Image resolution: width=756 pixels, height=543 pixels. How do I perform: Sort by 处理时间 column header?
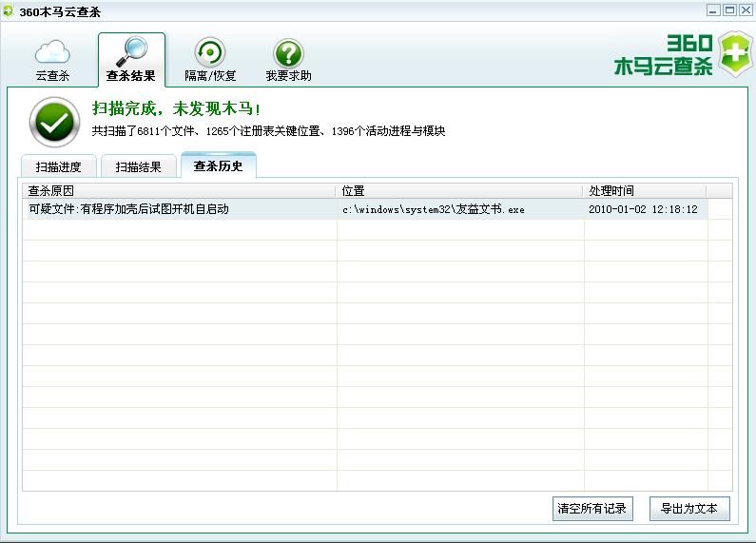click(645, 191)
